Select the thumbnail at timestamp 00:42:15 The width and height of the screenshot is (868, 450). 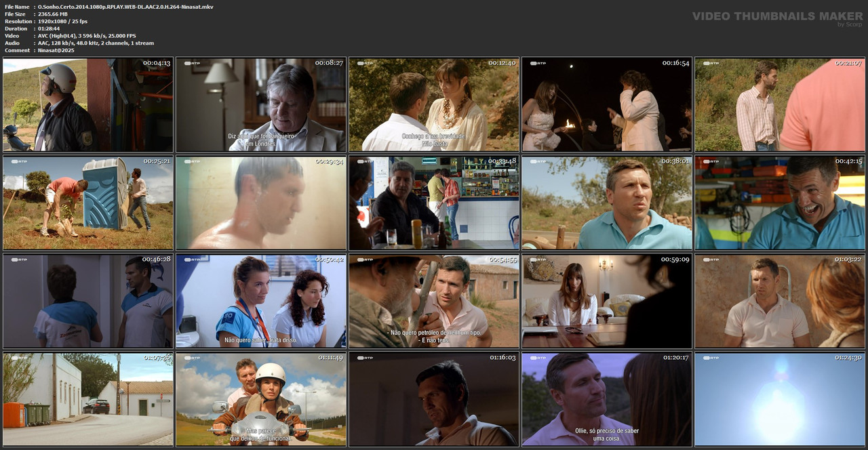(780, 203)
